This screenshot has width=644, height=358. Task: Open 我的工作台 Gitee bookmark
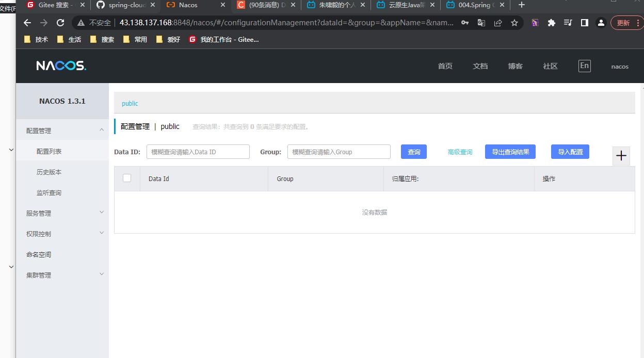point(224,39)
